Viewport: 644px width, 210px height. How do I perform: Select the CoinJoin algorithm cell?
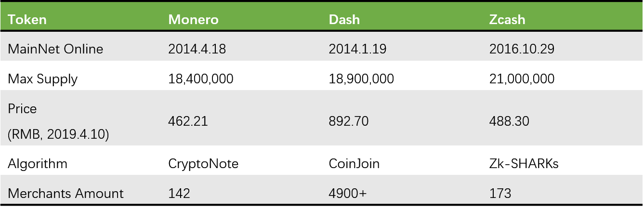[x=354, y=164]
